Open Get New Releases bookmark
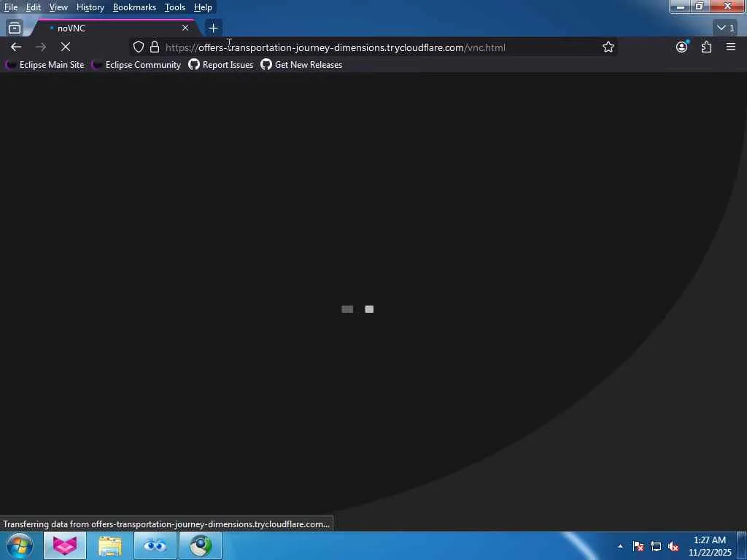 tap(301, 65)
